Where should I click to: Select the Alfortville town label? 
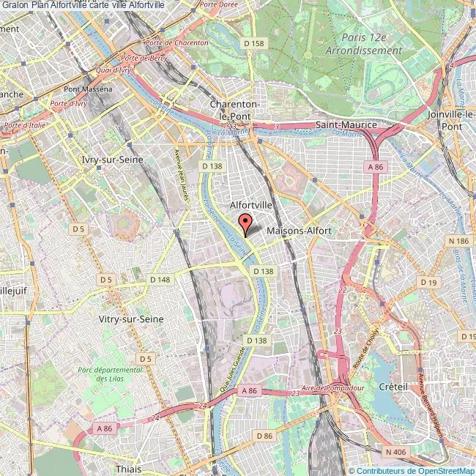point(250,205)
